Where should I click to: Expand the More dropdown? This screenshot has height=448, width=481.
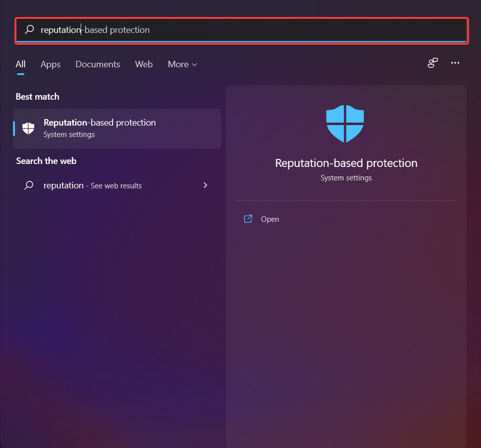pos(182,64)
